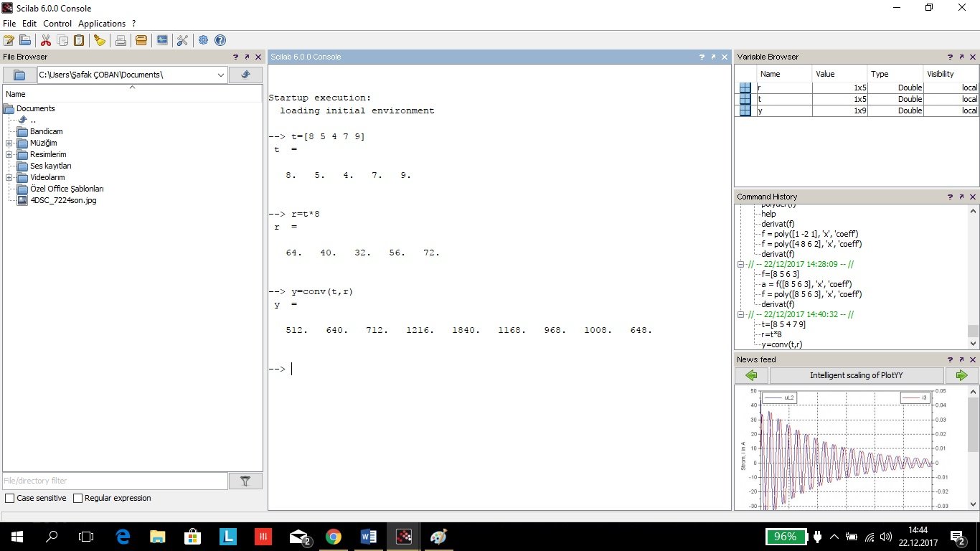Click the Paste clipboard icon

(x=79, y=40)
